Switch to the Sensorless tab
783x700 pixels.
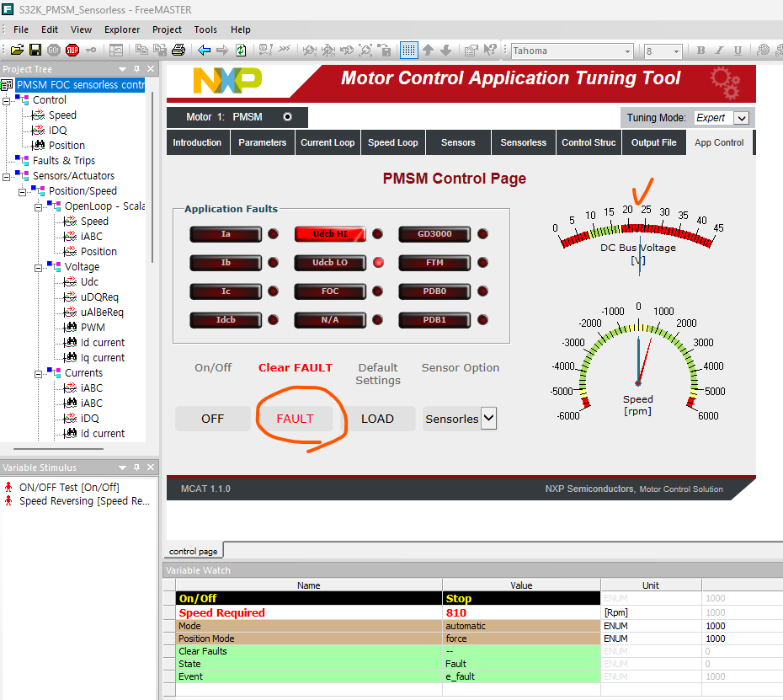tap(524, 142)
